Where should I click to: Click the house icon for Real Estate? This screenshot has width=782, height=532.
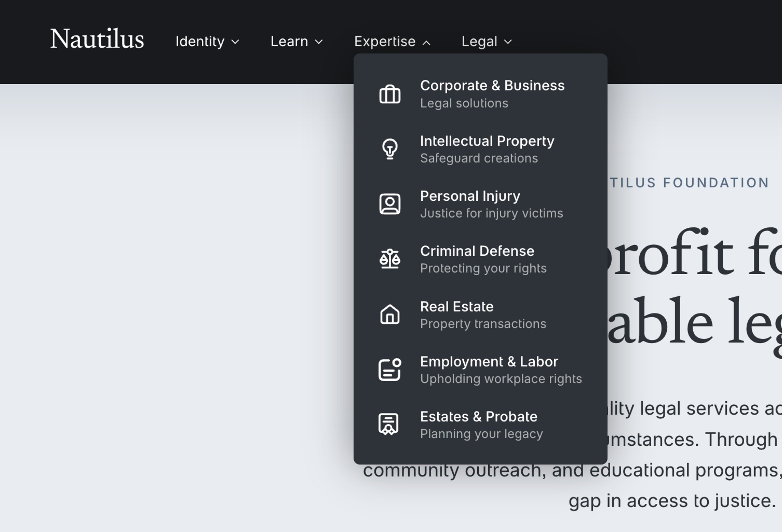pyautogui.click(x=390, y=314)
